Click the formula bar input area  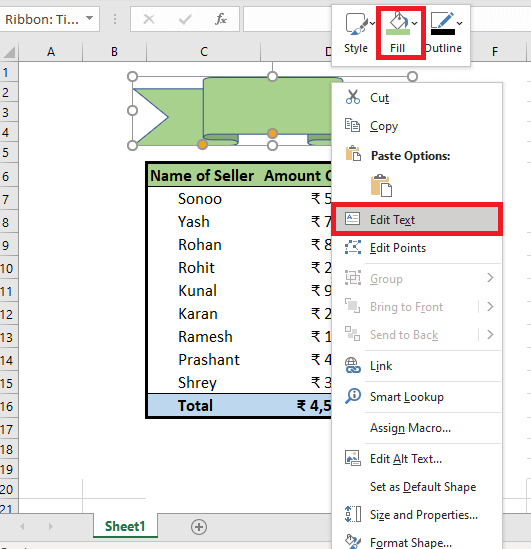(x=287, y=19)
